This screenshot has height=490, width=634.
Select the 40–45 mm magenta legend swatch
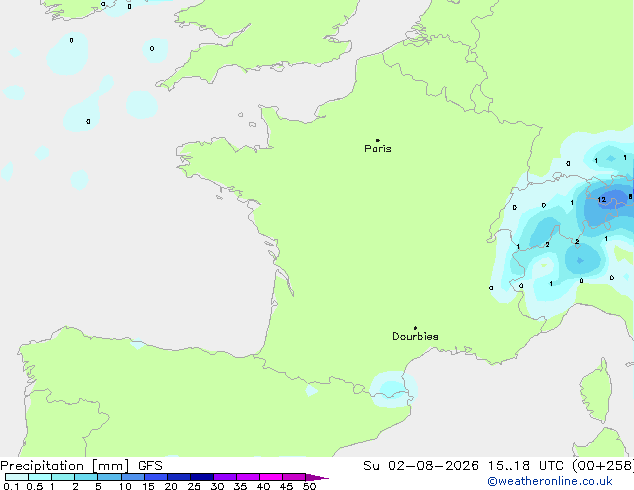pyautogui.click(x=271, y=477)
